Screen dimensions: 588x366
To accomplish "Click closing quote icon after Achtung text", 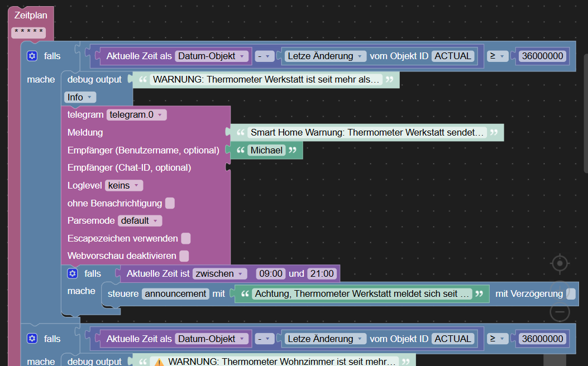I will click(479, 293).
